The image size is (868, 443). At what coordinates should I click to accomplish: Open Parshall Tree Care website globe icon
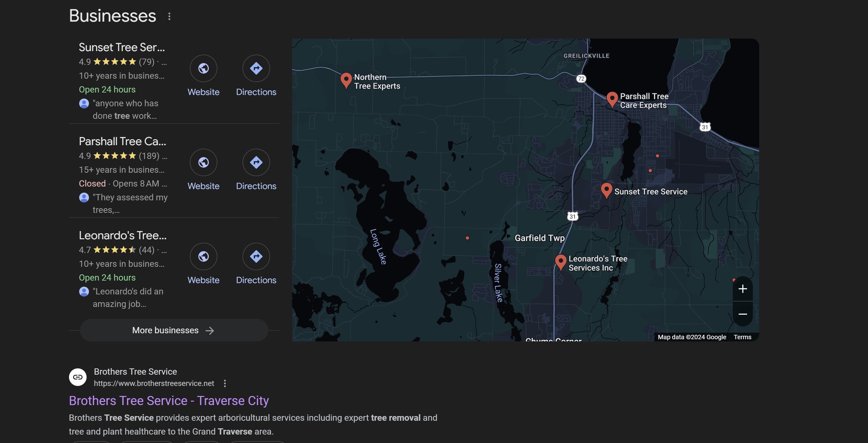pyautogui.click(x=203, y=162)
